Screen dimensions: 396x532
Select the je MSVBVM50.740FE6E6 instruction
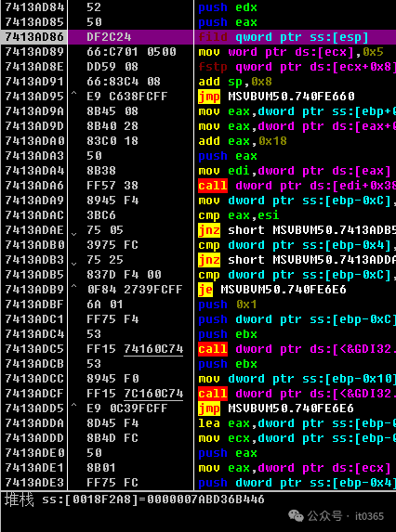[x=272, y=290]
